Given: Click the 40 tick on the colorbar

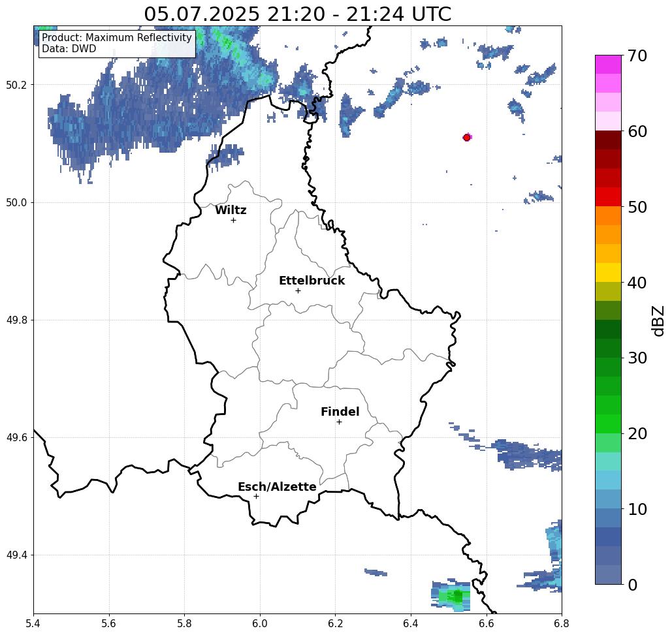Looking at the screenshot, I should point(637,283).
